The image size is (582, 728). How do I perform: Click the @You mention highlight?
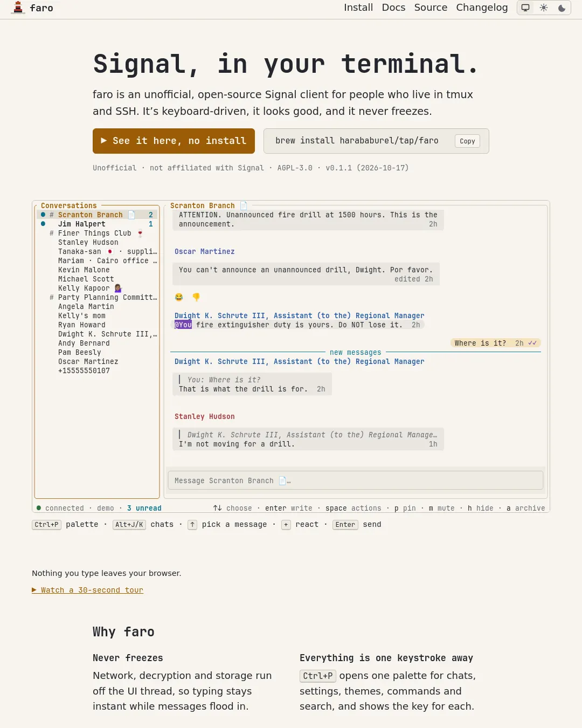click(x=183, y=325)
